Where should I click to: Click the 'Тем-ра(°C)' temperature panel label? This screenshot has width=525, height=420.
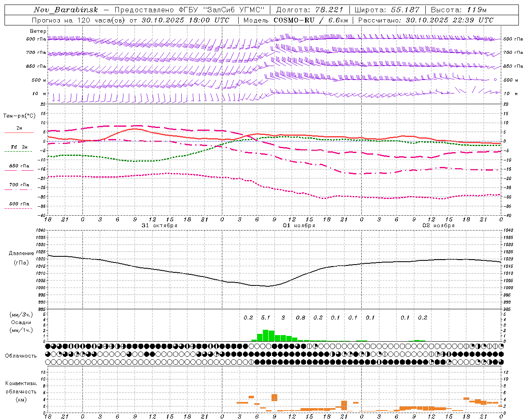pyautogui.click(x=19, y=116)
